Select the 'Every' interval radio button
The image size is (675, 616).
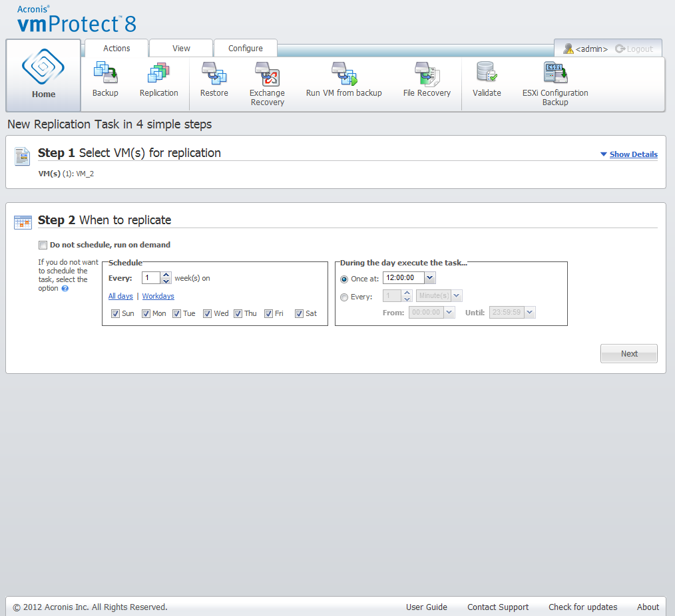(344, 297)
